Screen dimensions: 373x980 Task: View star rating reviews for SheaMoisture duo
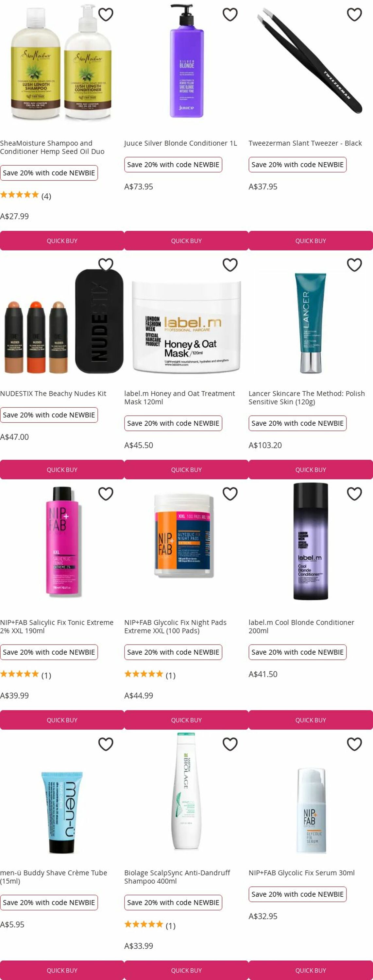click(25, 196)
